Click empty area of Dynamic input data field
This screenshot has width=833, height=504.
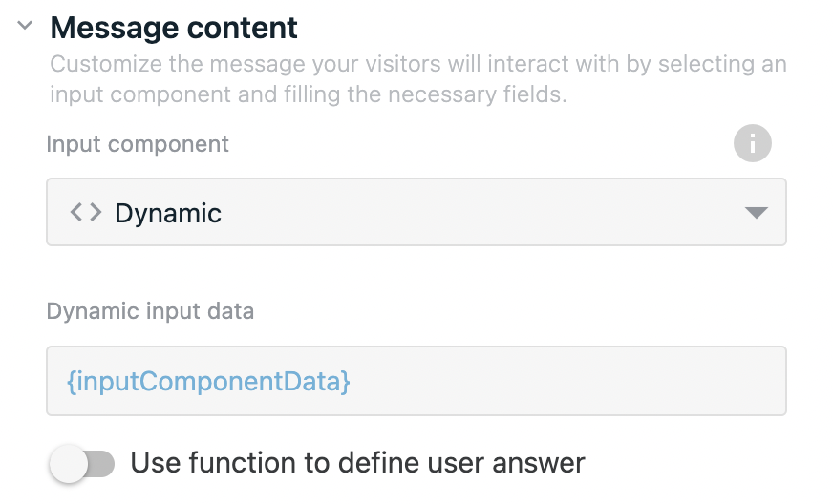(568, 381)
